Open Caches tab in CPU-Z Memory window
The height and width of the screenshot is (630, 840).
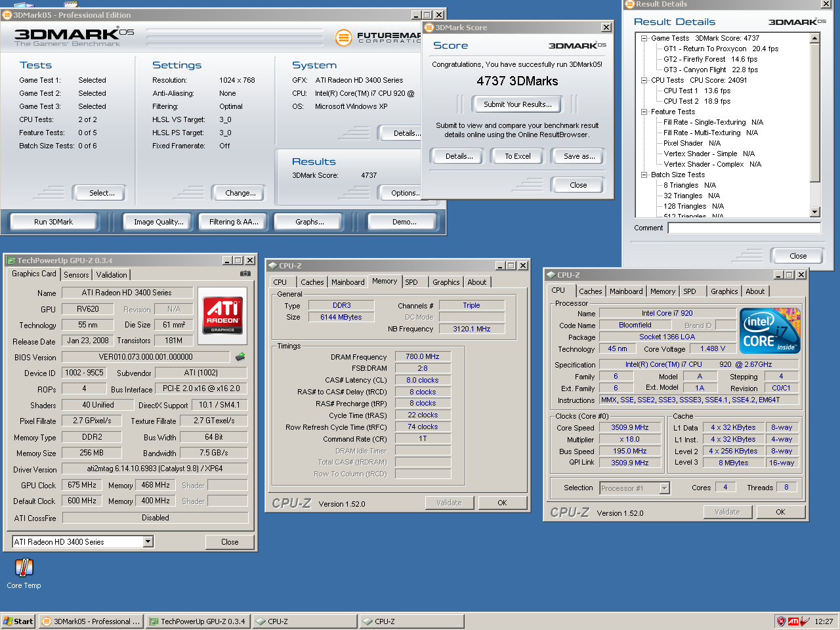point(312,282)
